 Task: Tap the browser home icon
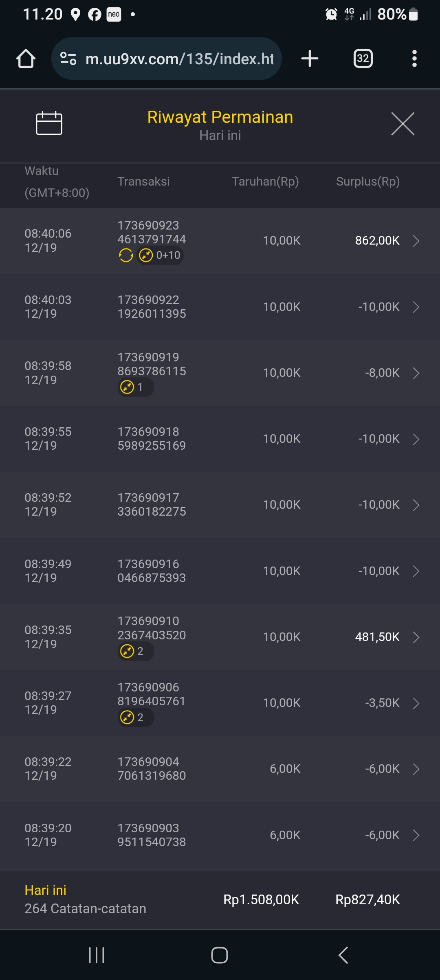tap(26, 59)
